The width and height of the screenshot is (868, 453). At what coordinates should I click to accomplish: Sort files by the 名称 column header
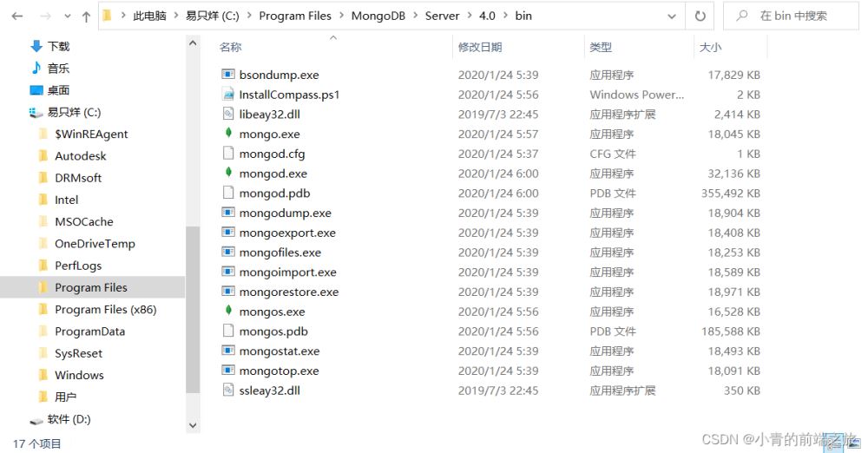(x=231, y=47)
